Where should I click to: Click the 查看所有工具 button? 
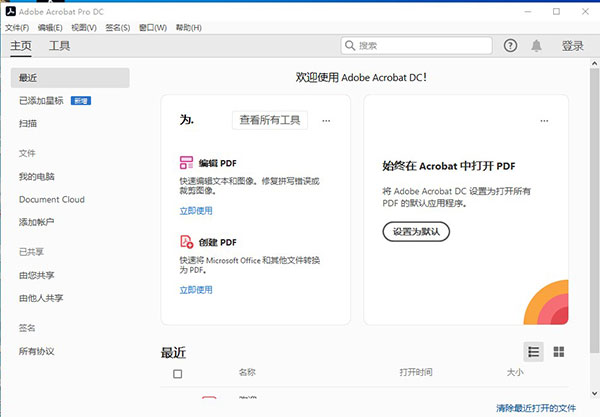coord(270,120)
